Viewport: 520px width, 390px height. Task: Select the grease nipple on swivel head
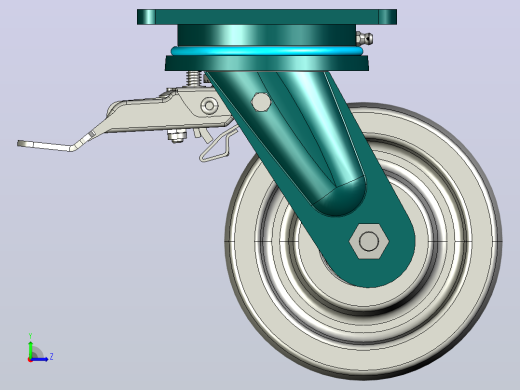(x=364, y=38)
